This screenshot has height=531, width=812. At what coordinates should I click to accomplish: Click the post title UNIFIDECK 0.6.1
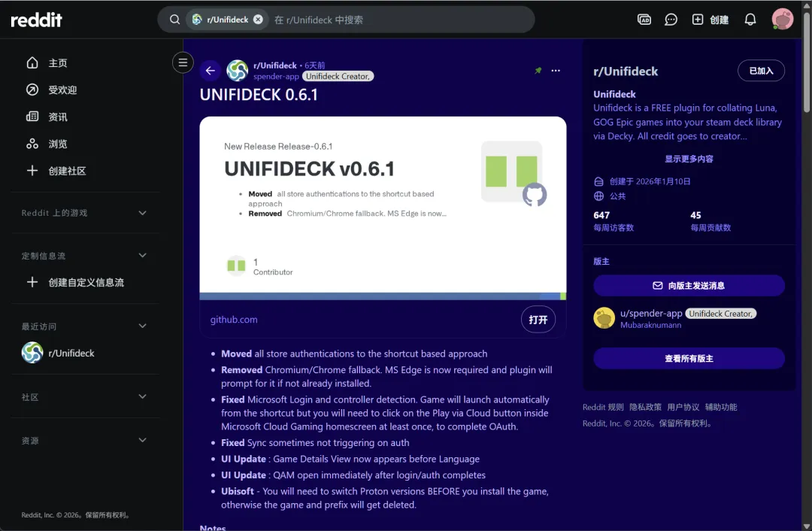[259, 95]
